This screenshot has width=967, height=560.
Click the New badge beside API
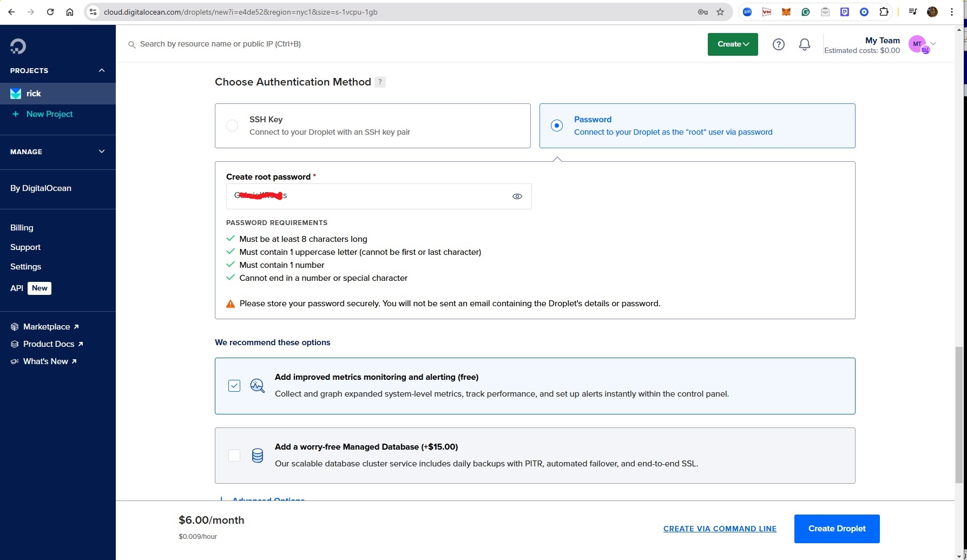click(x=40, y=288)
